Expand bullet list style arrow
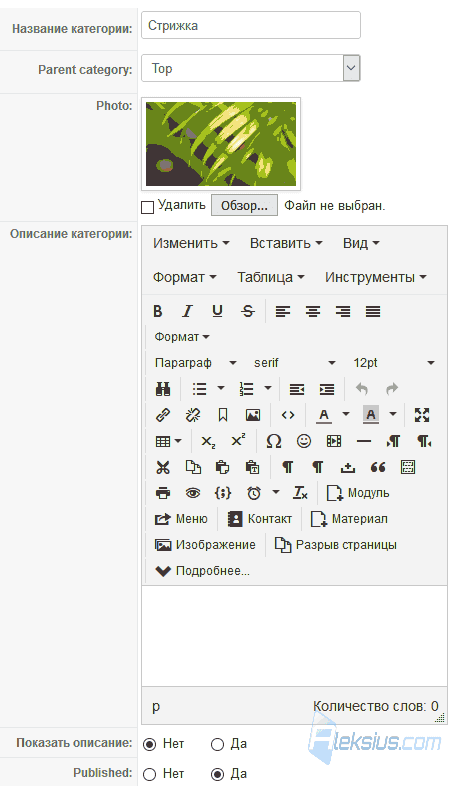This screenshot has width=453, height=786. pos(220,389)
